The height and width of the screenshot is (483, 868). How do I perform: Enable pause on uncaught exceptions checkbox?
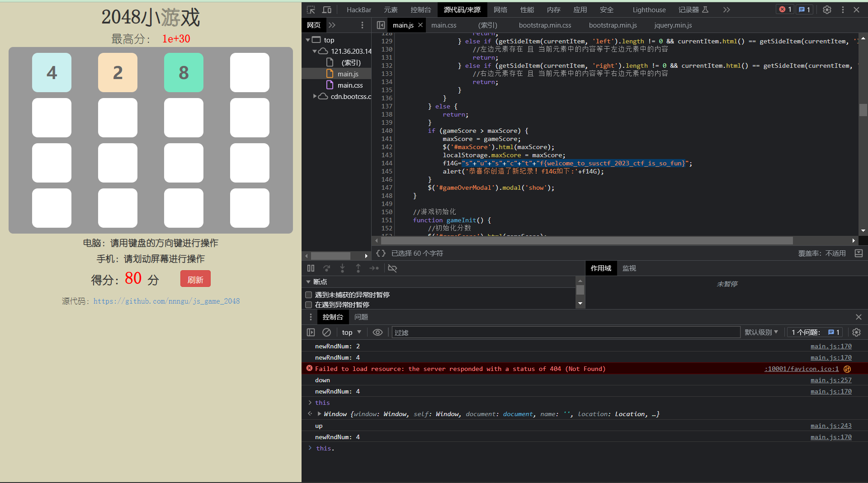pos(309,295)
